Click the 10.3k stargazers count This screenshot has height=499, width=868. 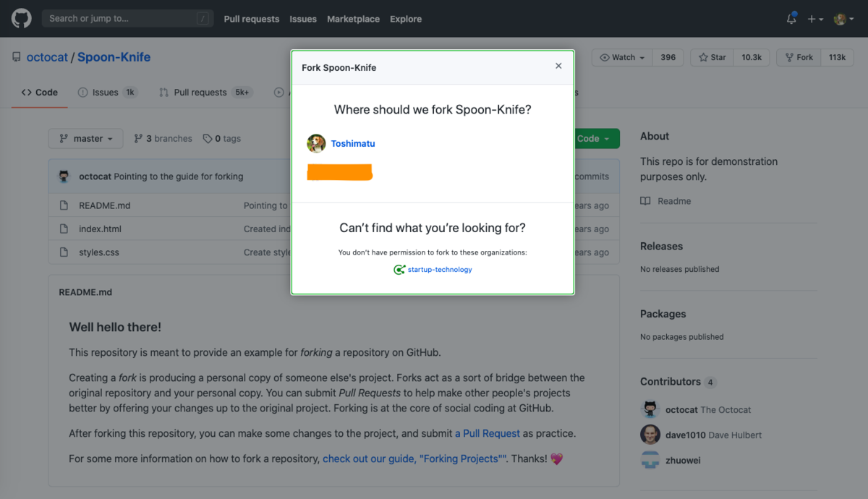752,57
